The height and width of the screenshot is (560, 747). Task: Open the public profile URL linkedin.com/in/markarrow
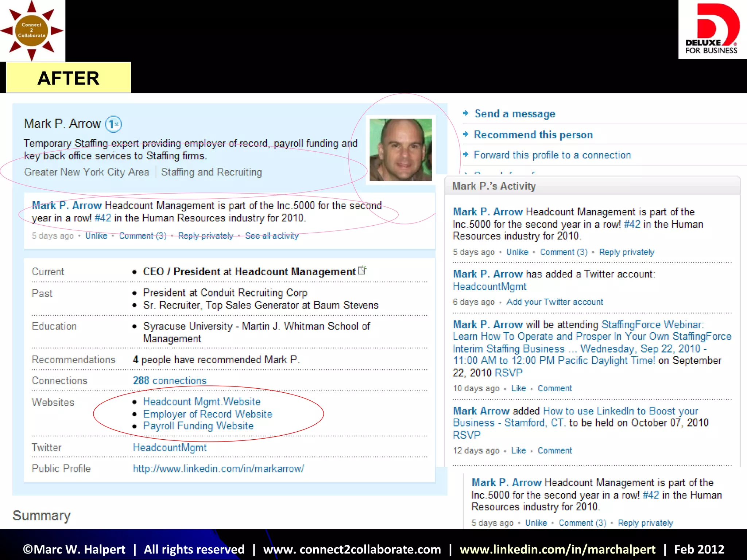pos(218,468)
